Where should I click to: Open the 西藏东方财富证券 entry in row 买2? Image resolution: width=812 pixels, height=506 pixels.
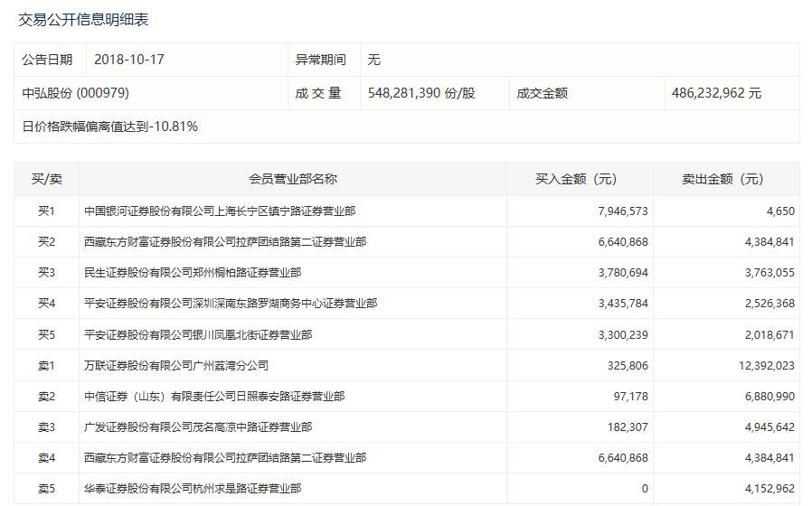pyautogui.click(x=224, y=242)
